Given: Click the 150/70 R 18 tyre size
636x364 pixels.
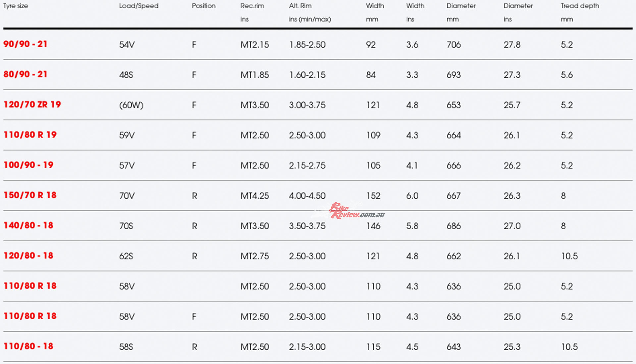Looking at the screenshot, I should point(30,195).
